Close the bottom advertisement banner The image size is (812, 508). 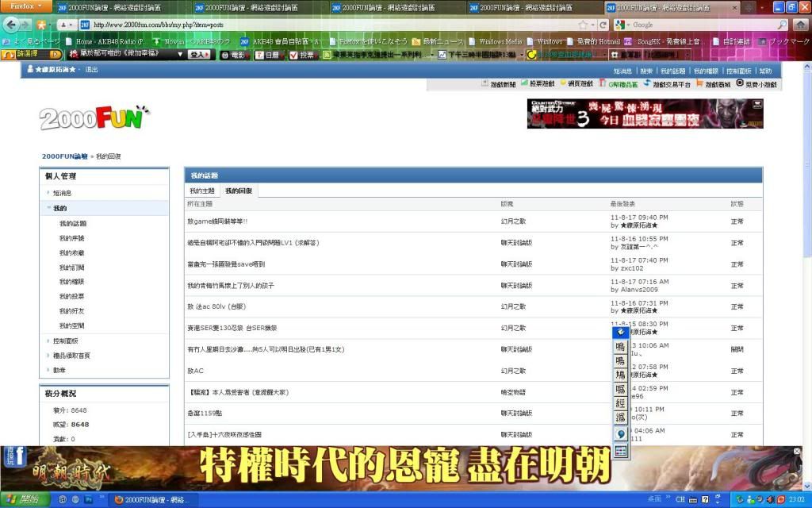click(x=797, y=452)
